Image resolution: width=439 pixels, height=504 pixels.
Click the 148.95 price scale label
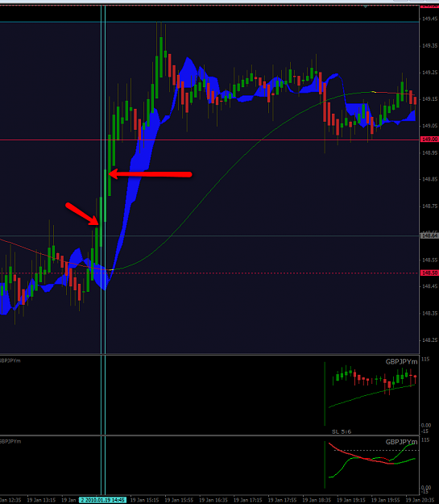click(x=429, y=152)
